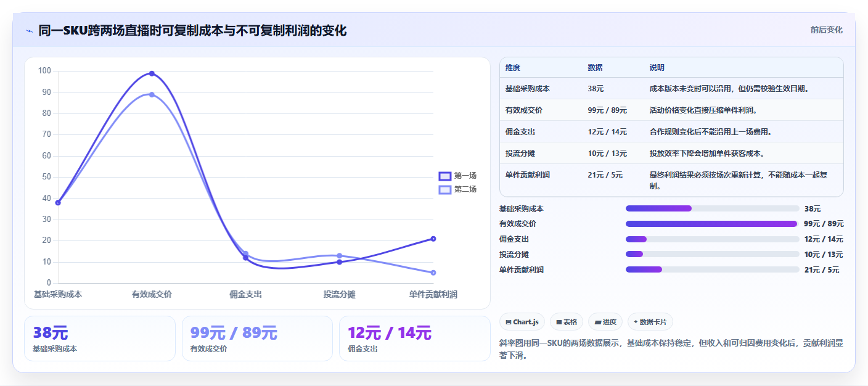Click 有效成交价 in the table's first column
Screen dimensions: 868x386
tap(524, 110)
